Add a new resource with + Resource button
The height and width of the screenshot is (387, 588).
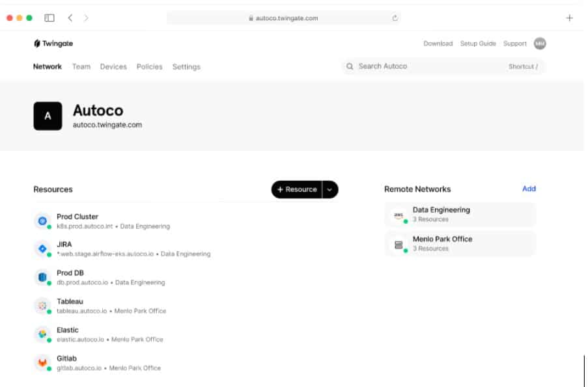(297, 189)
